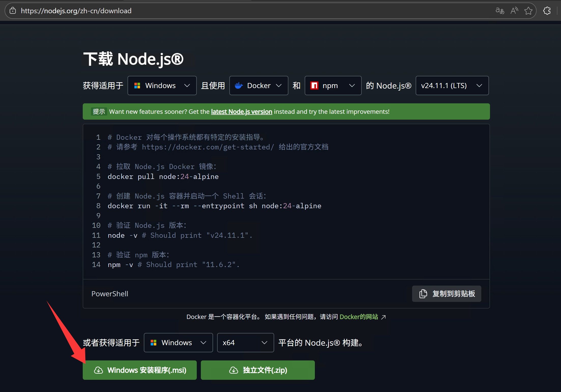Open top Windows operating system dropdown
This screenshot has height=392, width=561.
pos(162,86)
